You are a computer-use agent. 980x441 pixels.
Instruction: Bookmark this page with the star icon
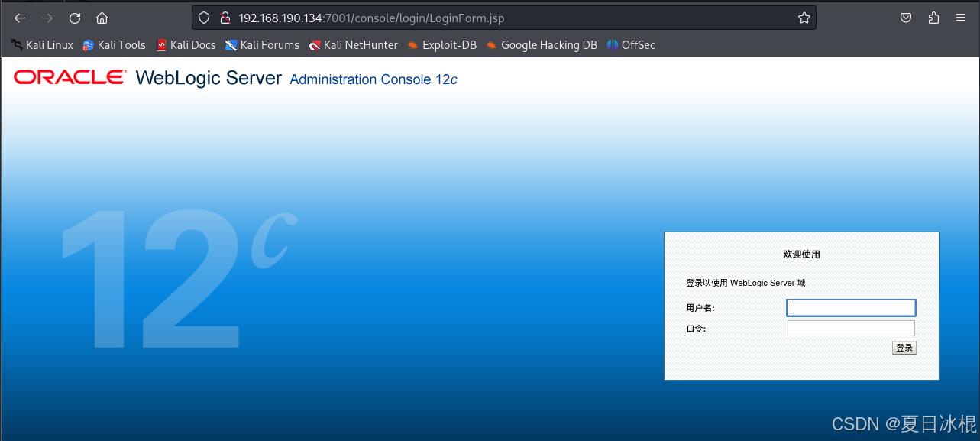click(x=804, y=18)
